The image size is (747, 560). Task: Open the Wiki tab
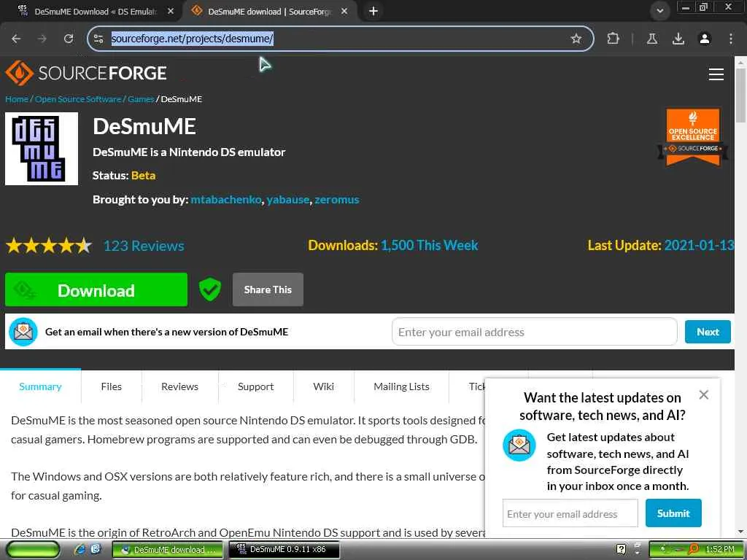coord(323,386)
